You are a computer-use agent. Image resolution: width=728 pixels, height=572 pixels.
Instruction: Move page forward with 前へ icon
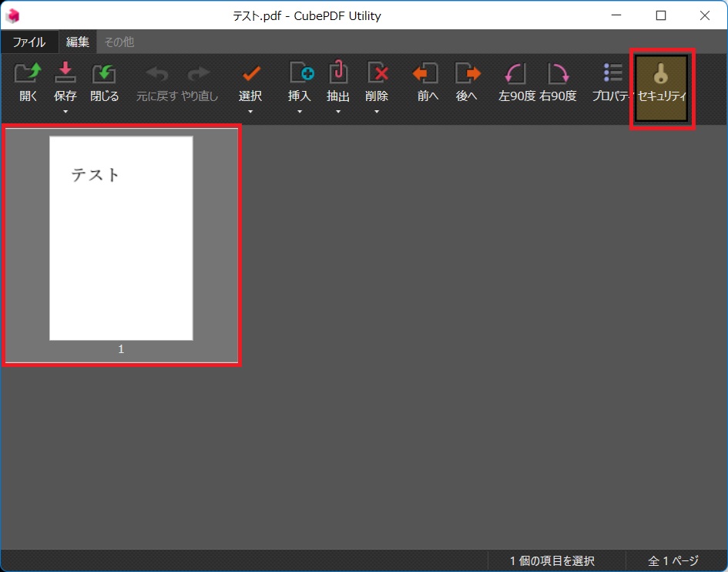(x=425, y=73)
